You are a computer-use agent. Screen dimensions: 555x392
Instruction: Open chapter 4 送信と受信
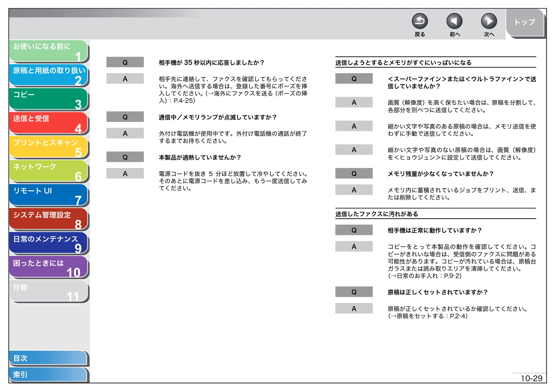click(49, 123)
